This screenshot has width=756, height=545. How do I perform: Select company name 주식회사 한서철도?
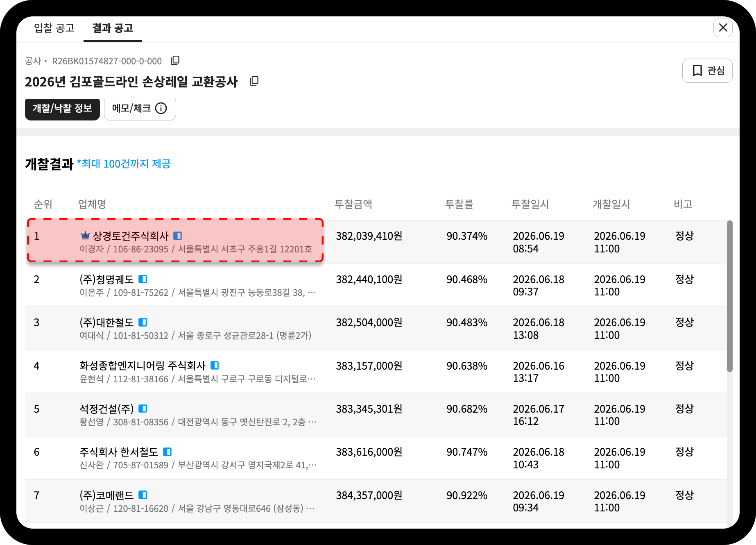click(119, 452)
